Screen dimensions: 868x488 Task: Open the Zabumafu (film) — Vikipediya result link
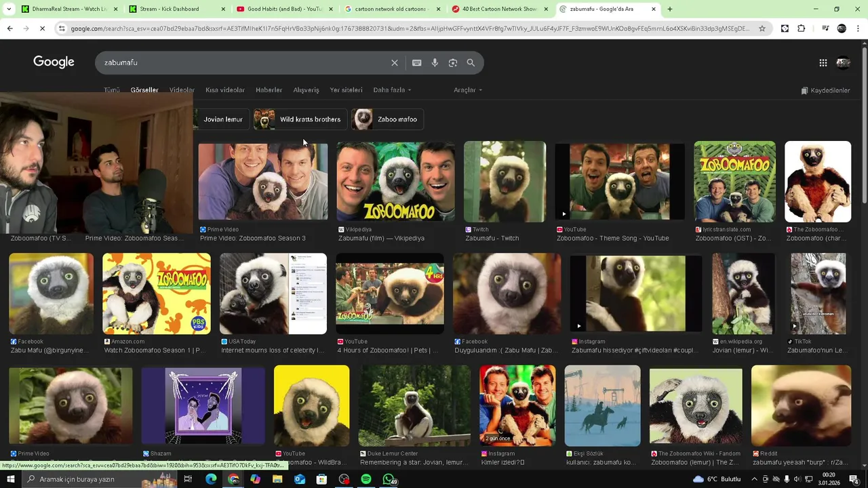pos(381,239)
